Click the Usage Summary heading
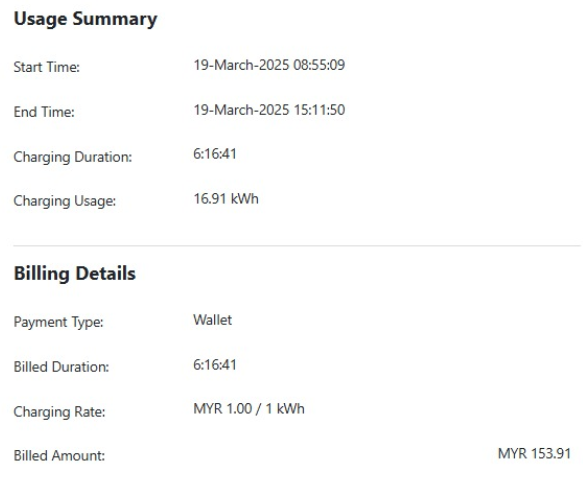Screen dimensions: 583x479 85,19
